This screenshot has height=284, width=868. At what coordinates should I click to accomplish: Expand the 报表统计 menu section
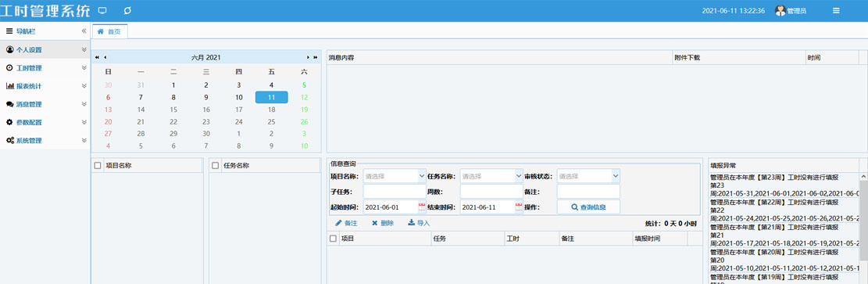tap(84, 86)
